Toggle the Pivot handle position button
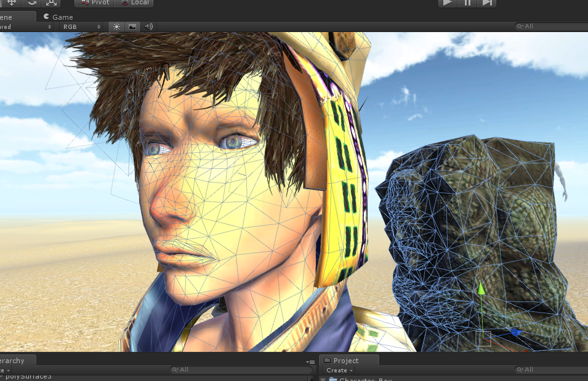Image resolution: width=588 pixels, height=381 pixels. pos(95,2)
